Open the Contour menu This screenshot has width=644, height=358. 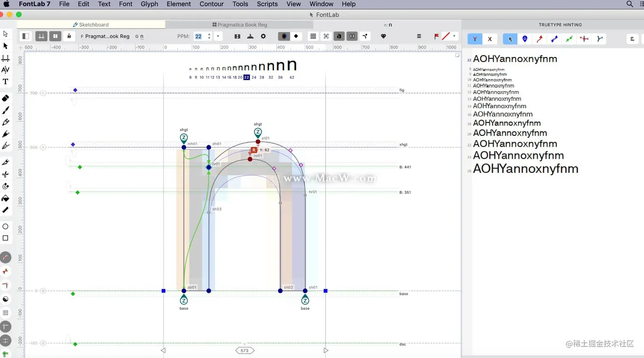click(x=211, y=4)
